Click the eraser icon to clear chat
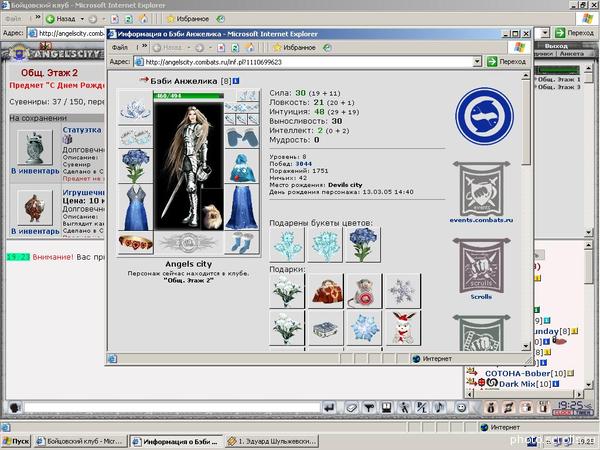 (351, 408)
